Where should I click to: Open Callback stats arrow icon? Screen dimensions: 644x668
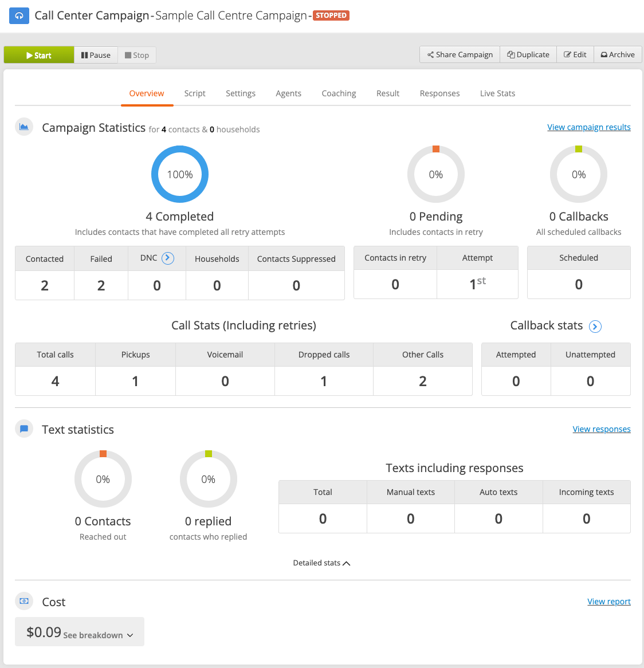[595, 327]
